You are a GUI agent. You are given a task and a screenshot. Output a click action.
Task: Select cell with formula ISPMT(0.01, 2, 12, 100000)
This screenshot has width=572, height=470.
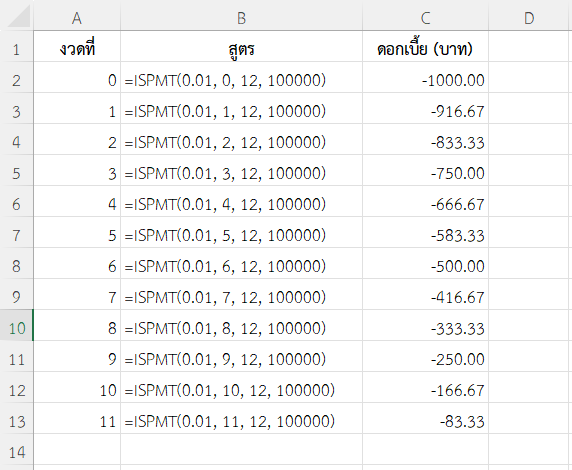[241, 139]
